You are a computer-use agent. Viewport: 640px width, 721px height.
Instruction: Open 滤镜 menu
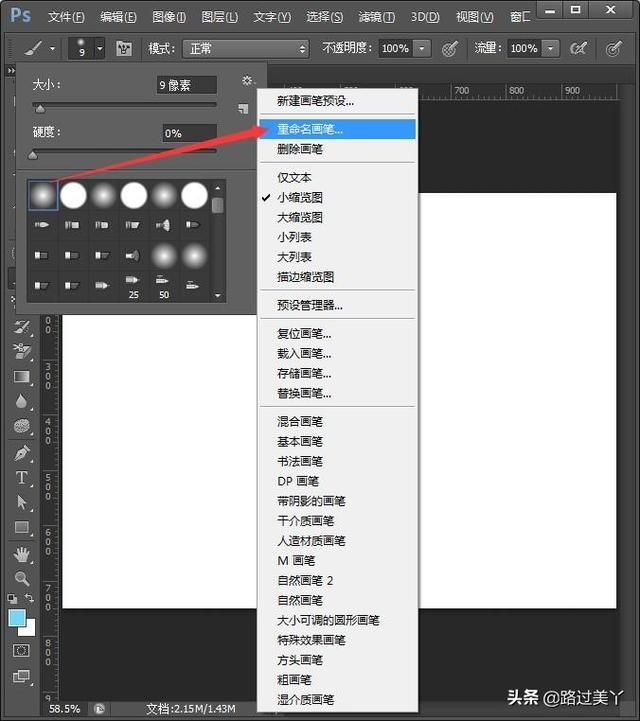(377, 17)
